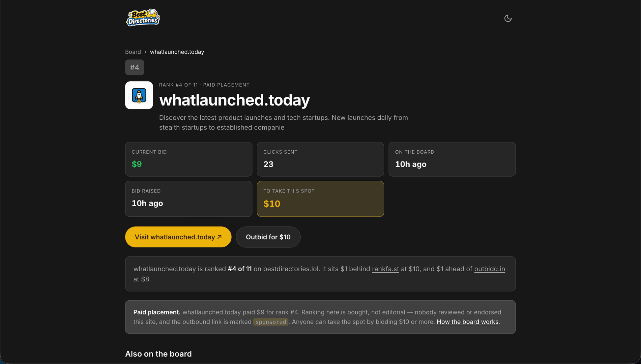Click the Best Directories logo
The image size is (641, 364).
coord(143,18)
